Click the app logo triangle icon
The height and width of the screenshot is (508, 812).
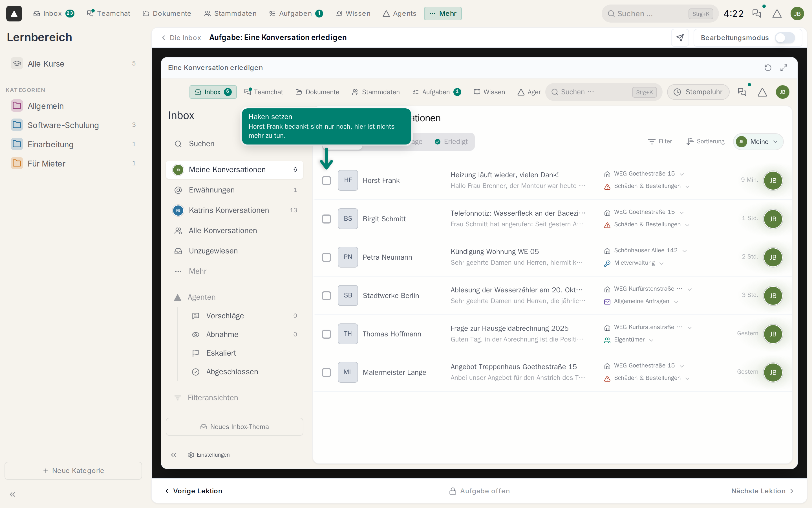14,14
